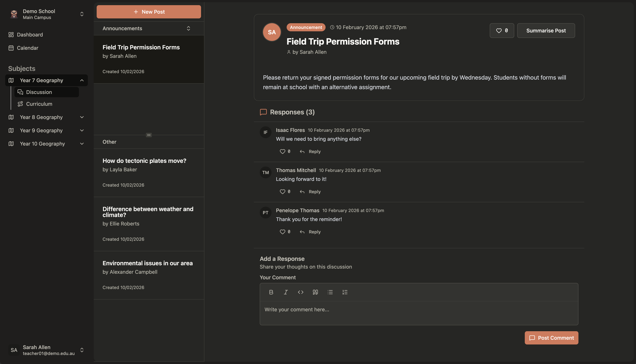
Task: Open the Announcements sort selector
Action: (189, 28)
